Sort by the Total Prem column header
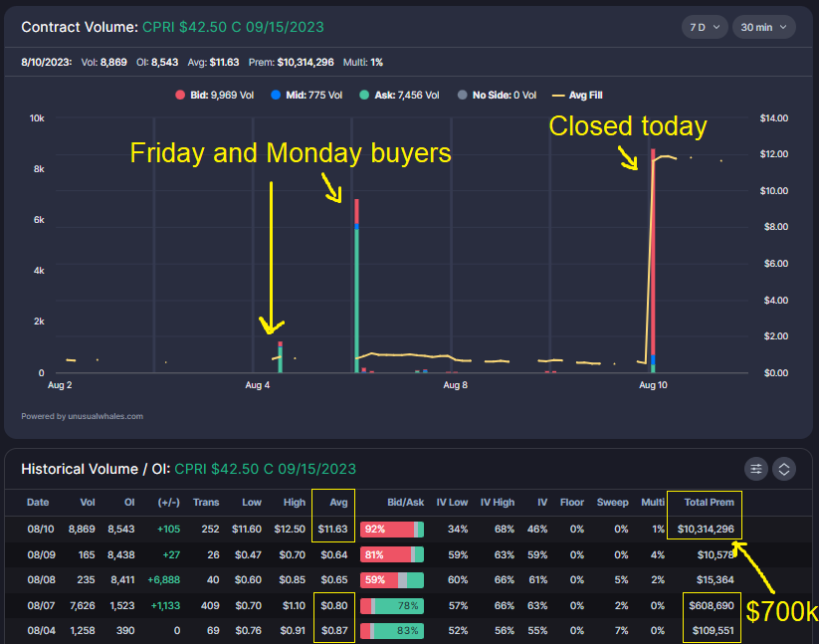 [x=709, y=503]
